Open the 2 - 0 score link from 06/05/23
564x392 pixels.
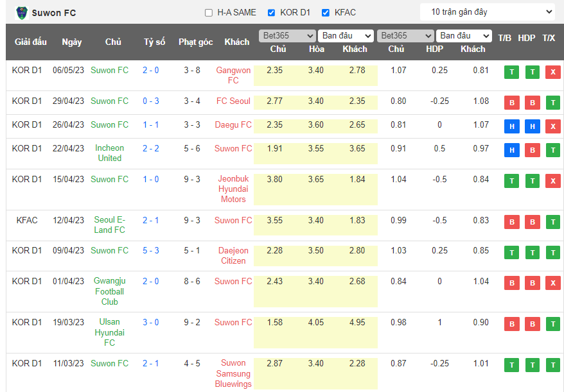pyautogui.click(x=151, y=70)
